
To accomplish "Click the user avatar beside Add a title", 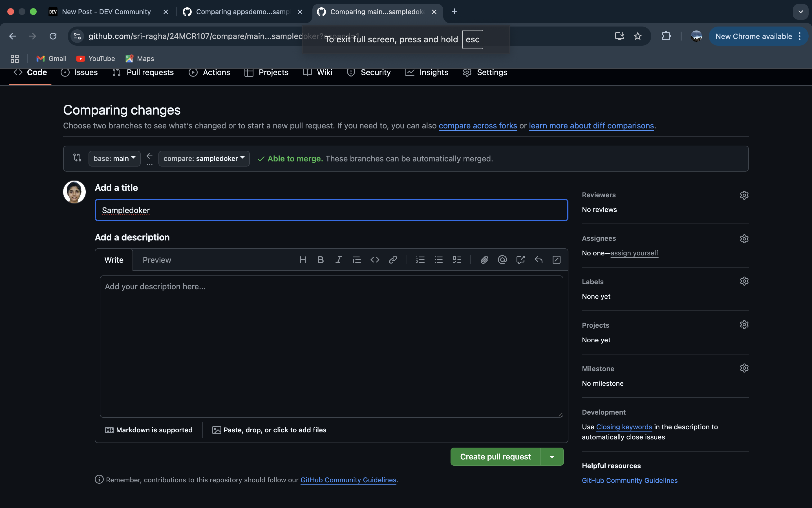I will coord(74,192).
